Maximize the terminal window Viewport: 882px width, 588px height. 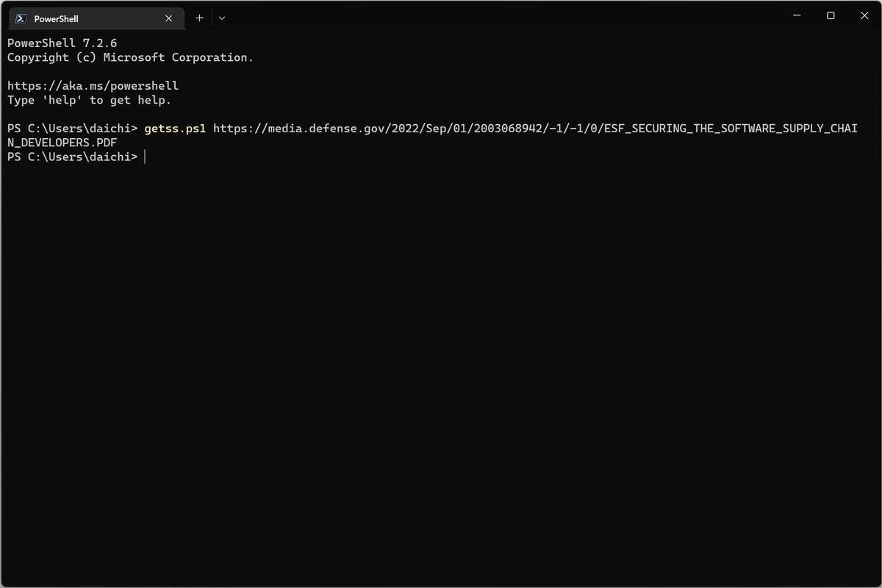[x=831, y=15]
